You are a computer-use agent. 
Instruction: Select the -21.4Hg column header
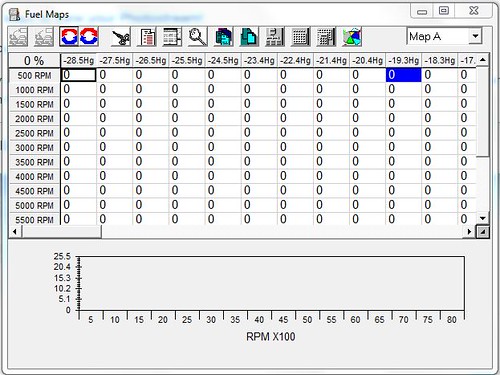click(331, 61)
